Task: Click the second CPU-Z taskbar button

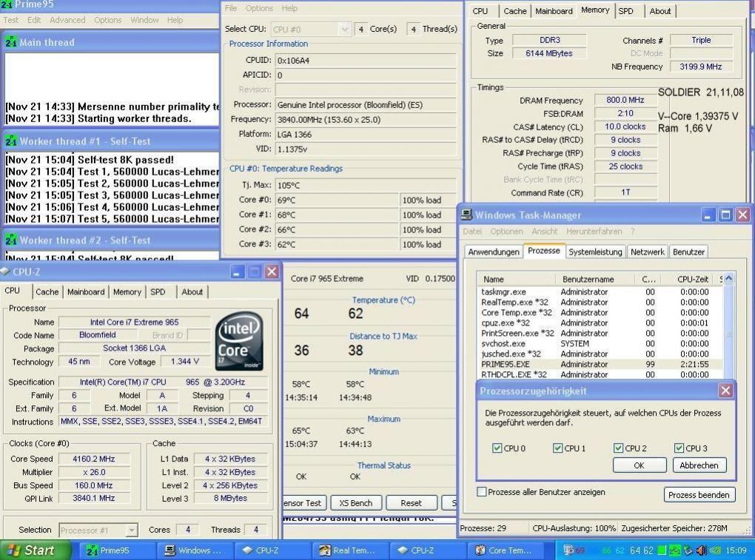Action: pyautogui.click(x=427, y=550)
